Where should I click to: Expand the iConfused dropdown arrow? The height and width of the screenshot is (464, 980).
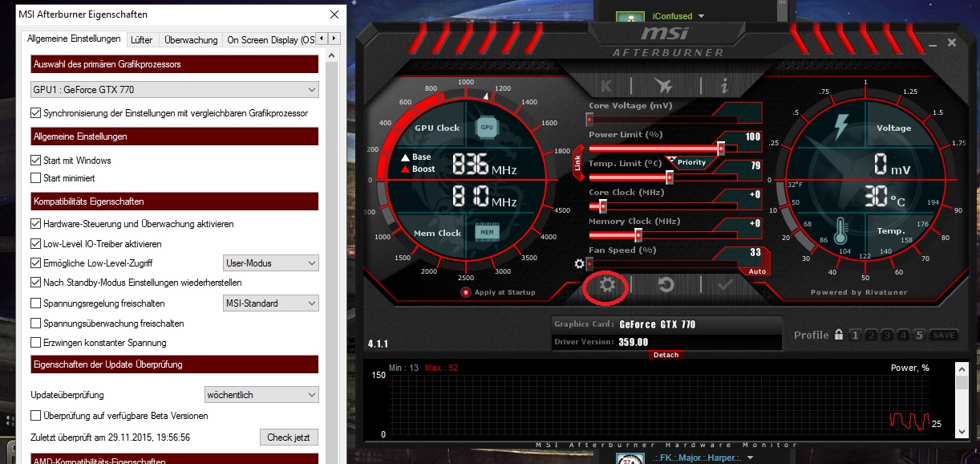[701, 16]
